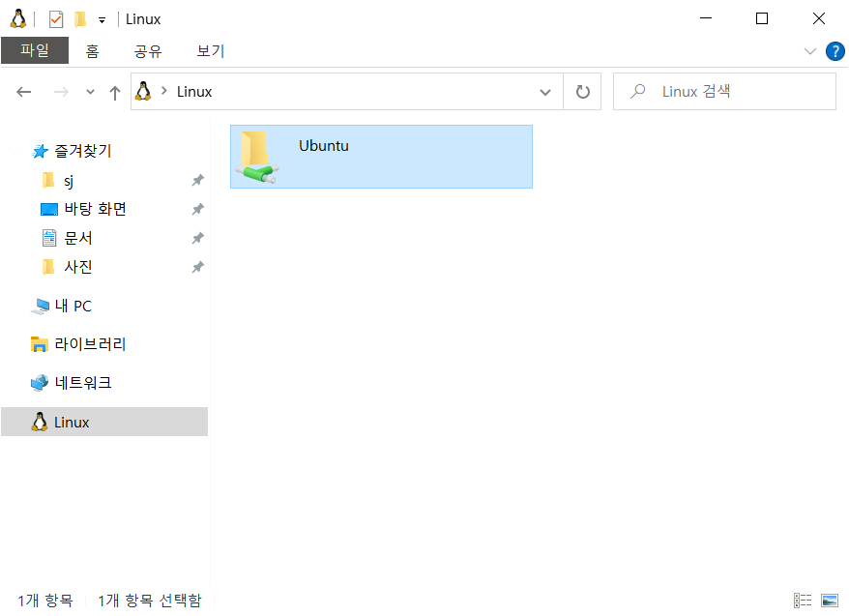
Task: Close the Linux explorer window
Action: coord(819,18)
